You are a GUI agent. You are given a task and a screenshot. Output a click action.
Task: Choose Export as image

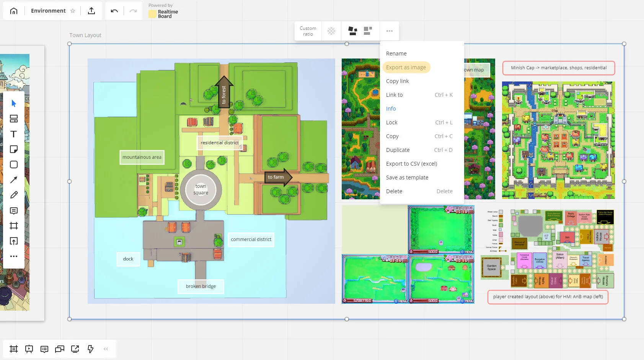(422, 67)
